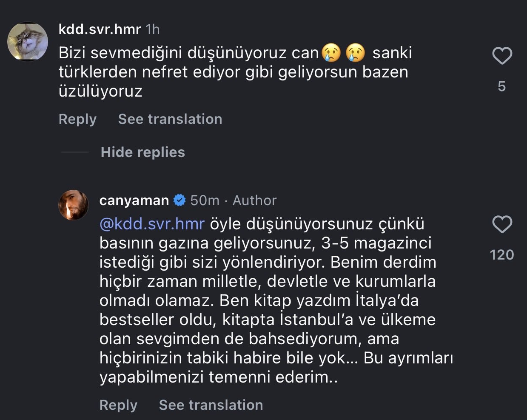Viewport: 527px width, 420px height.
Task: Click the 50m timestamp on canyaman's reply
Action: (x=205, y=200)
